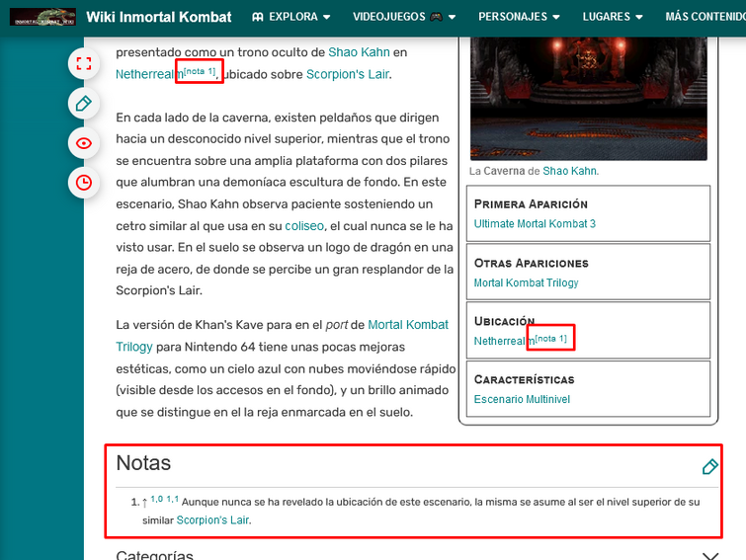746x560 pixels.
Task: Click the Características infobox label
Action: click(524, 379)
